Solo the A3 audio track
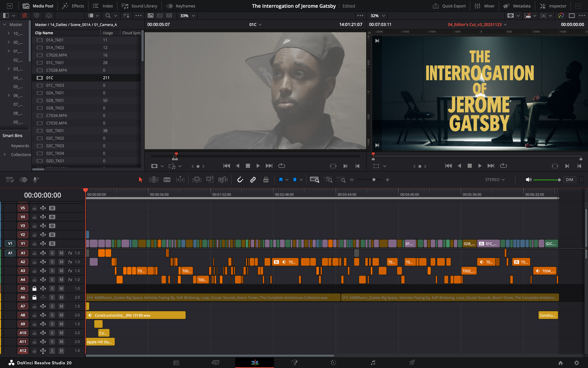Viewport: 588px width, 368px height. [x=52, y=271]
